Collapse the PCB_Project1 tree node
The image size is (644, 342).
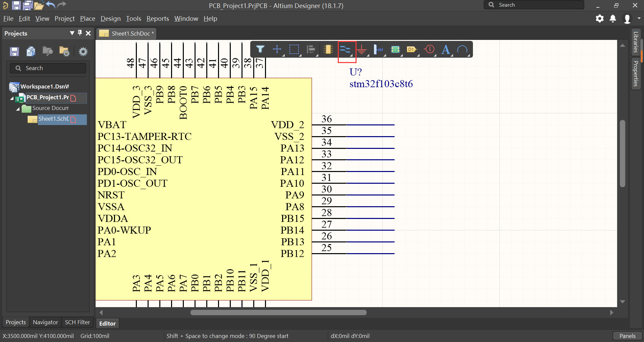(x=12, y=98)
